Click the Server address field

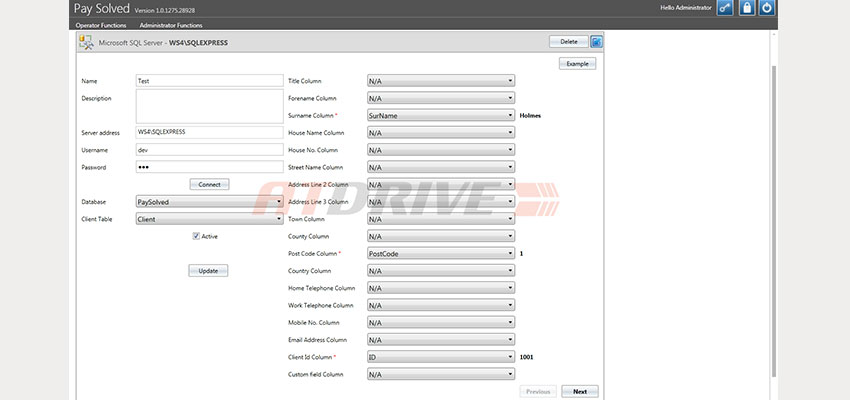209,132
